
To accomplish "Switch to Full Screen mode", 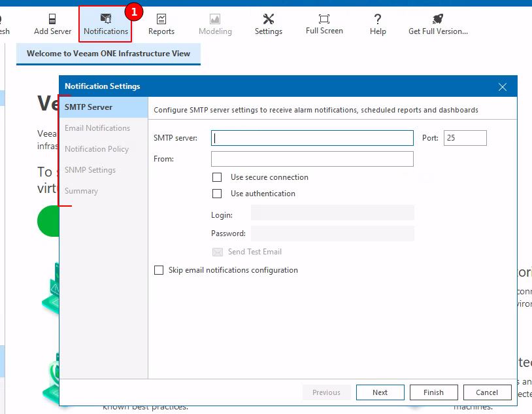I will (324, 24).
